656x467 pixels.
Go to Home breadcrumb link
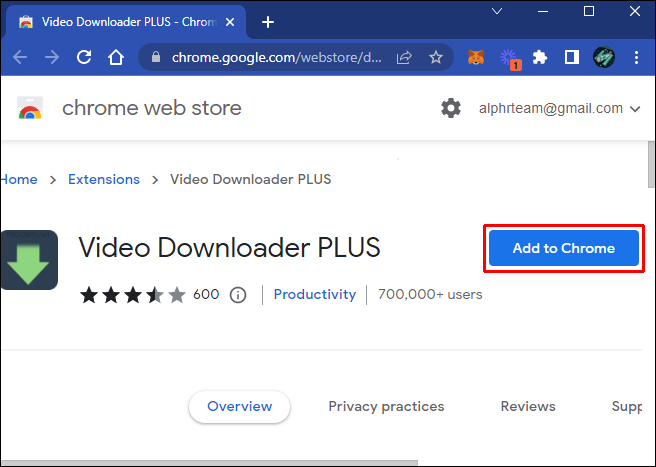click(19, 180)
